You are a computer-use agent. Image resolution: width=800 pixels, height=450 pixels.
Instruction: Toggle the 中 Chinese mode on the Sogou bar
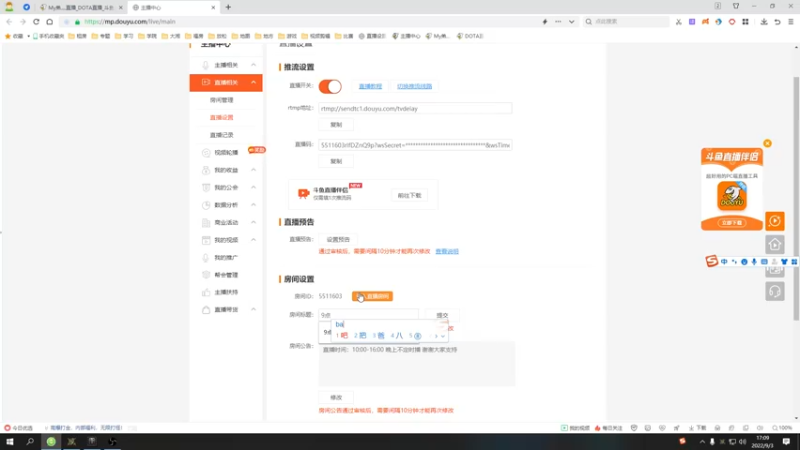click(724, 262)
